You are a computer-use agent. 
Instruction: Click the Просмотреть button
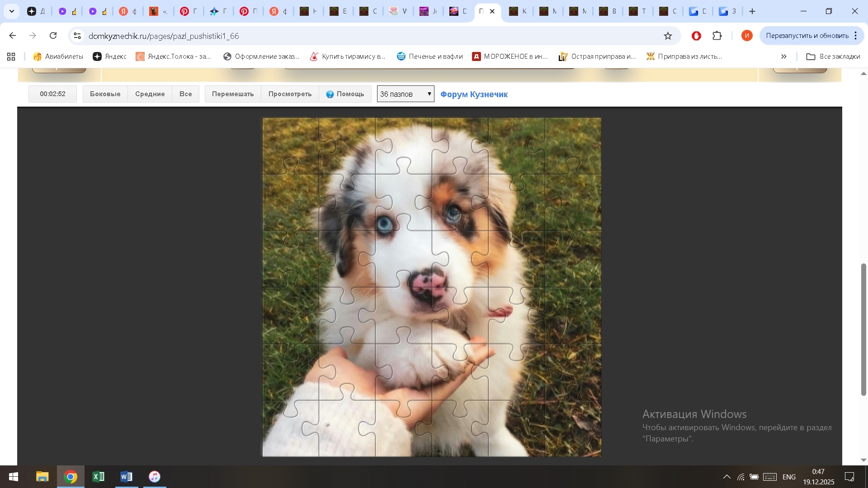point(290,94)
